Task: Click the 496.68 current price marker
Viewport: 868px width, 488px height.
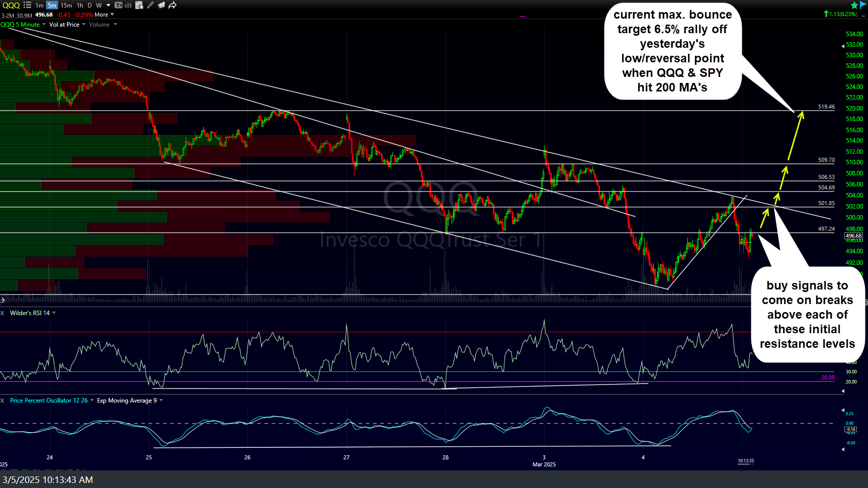Action: (x=853, y=236)
